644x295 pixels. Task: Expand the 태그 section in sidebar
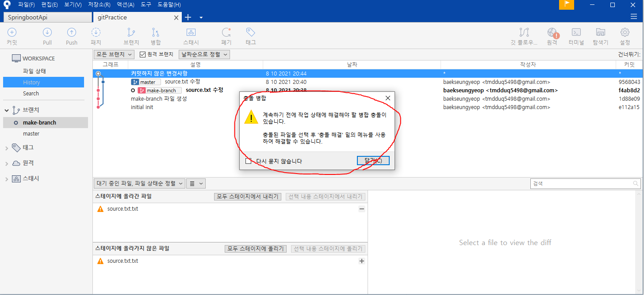tap(7, 148)
